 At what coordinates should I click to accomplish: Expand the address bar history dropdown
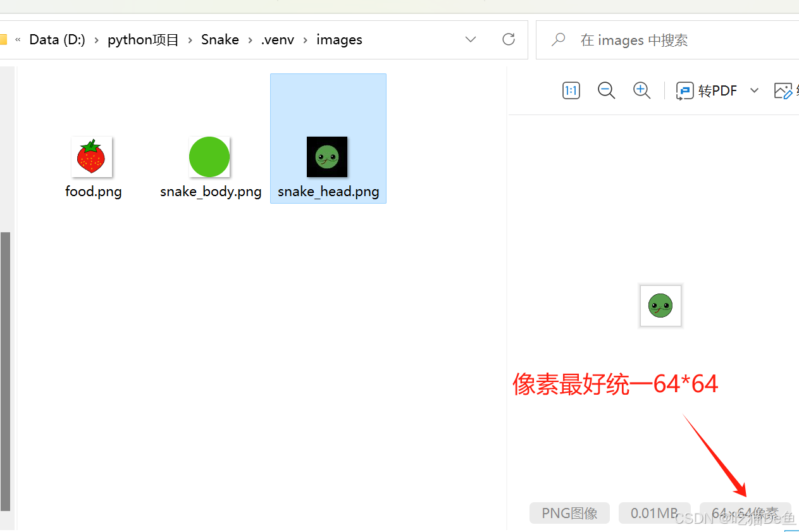click(471, 39)
